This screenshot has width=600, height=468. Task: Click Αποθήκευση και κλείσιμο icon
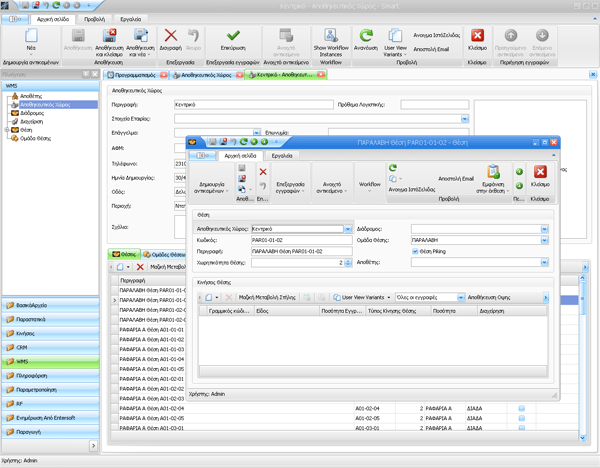pos(108,37)
